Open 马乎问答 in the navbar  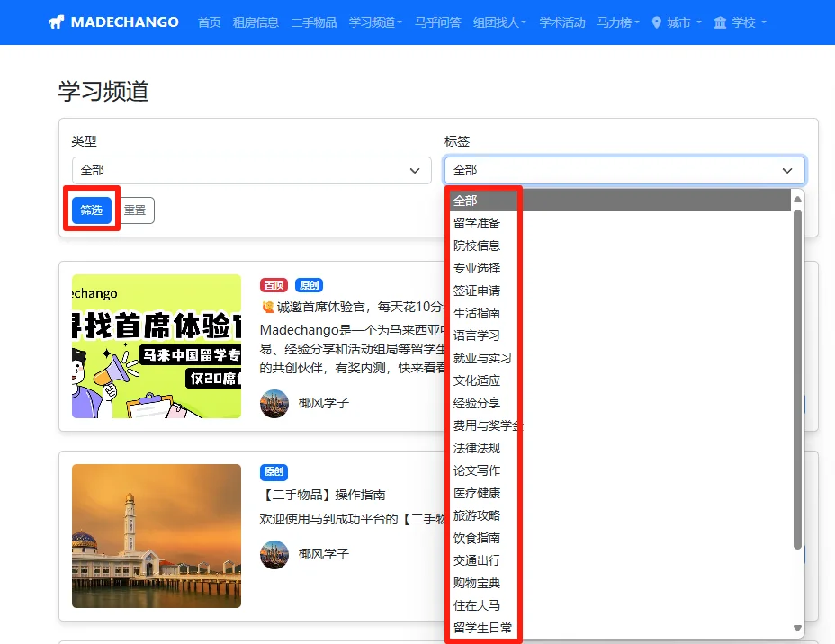pos(437,22)
